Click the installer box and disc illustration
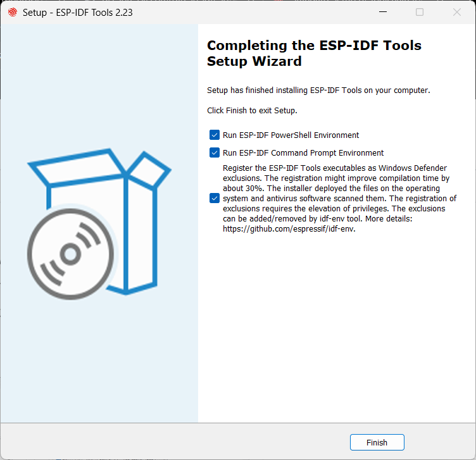 pyautogui.click(x=99, y=224)
